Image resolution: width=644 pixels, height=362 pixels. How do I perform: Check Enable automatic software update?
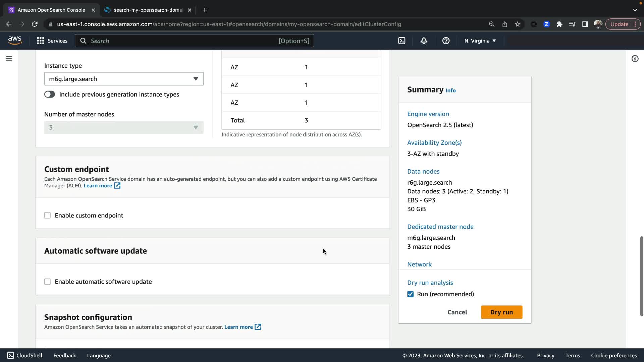pos(47,282)
